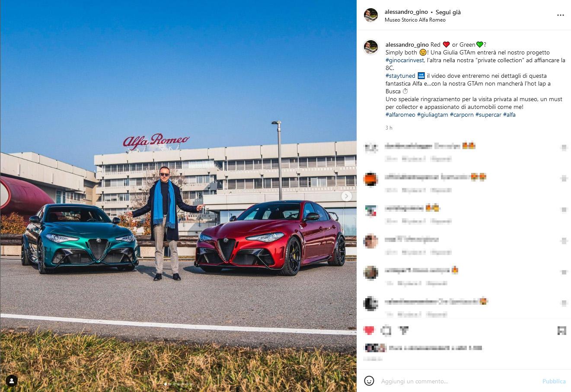
Task: Click the Pubblica post button
Action: pos(554,381)
